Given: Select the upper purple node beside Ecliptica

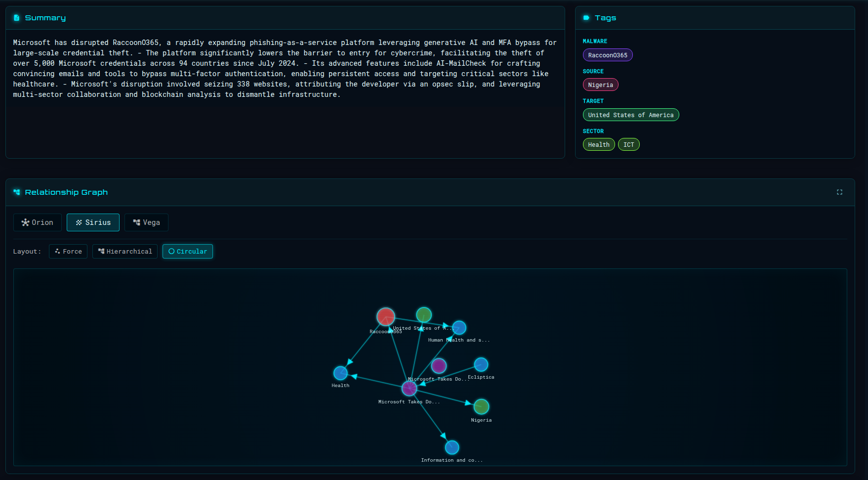Looking at the screenshot, I should 439,366.
